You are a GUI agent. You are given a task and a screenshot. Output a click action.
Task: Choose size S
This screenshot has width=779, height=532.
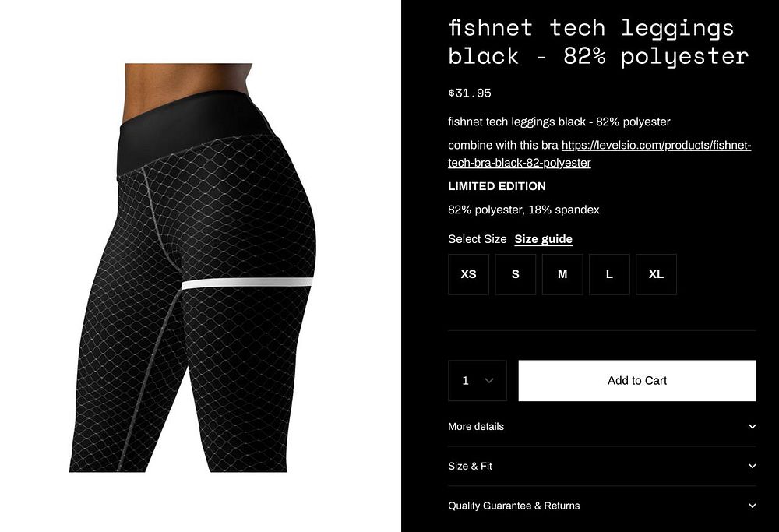515,274
